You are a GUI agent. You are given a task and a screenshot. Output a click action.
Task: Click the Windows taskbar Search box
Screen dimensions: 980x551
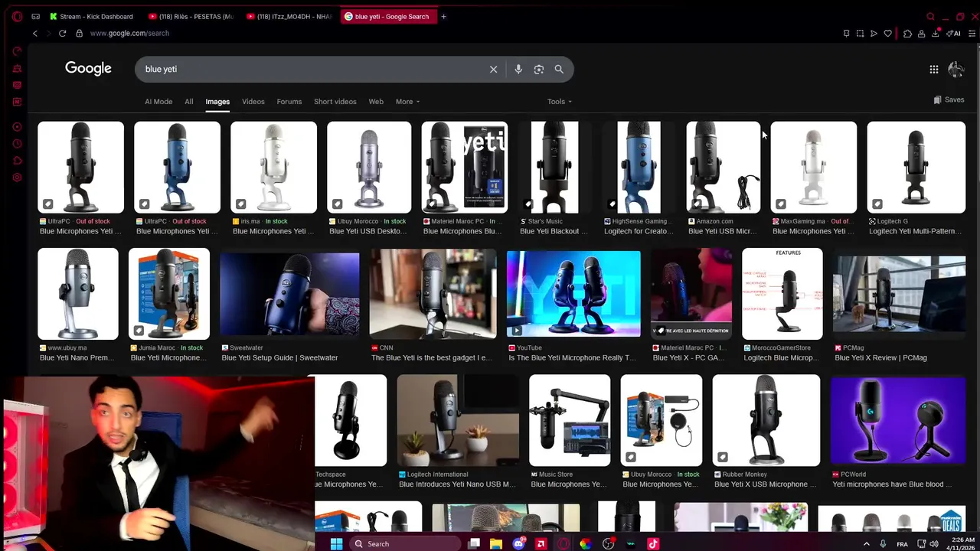pos(405,544)
